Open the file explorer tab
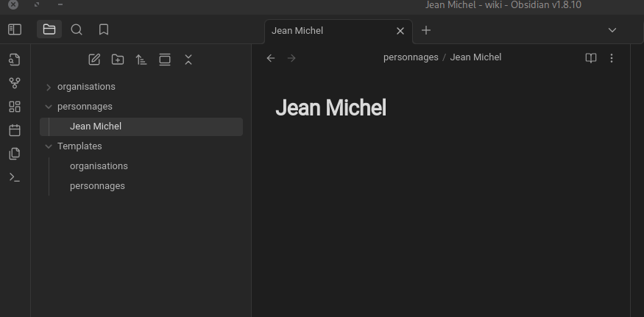 pos(49,29)
